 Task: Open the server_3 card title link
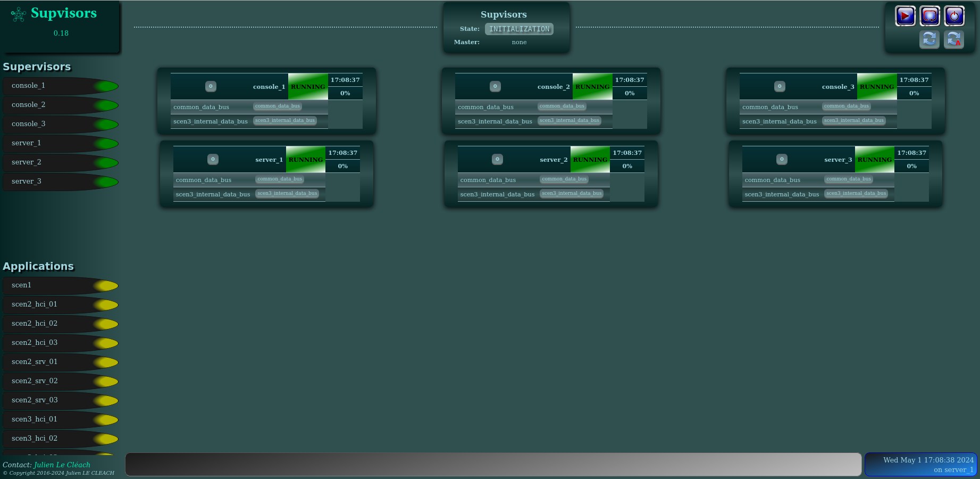838,160
